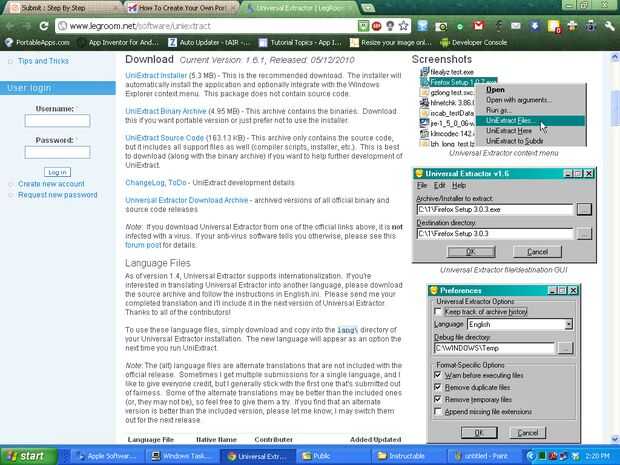The height and width of the screenshot is (465, 620).
Task: Switch to untitled - Paint in the taskbar
Action: point(484,456)
